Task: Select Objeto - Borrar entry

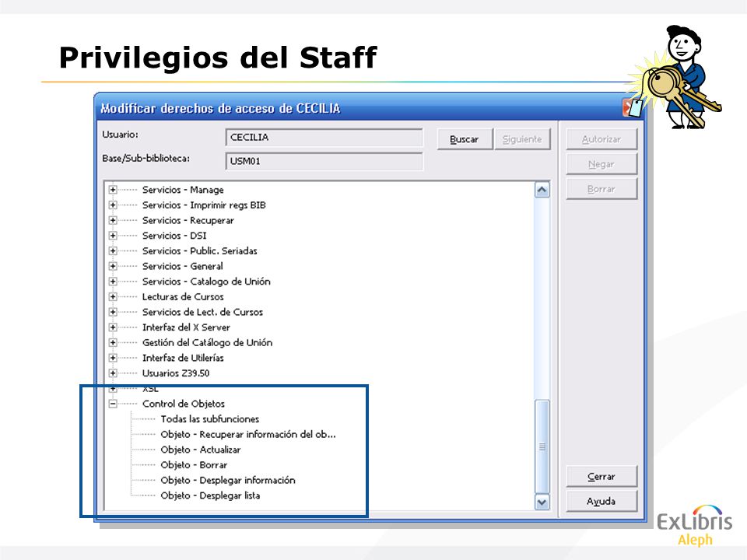Action: [x=194, y=465]
